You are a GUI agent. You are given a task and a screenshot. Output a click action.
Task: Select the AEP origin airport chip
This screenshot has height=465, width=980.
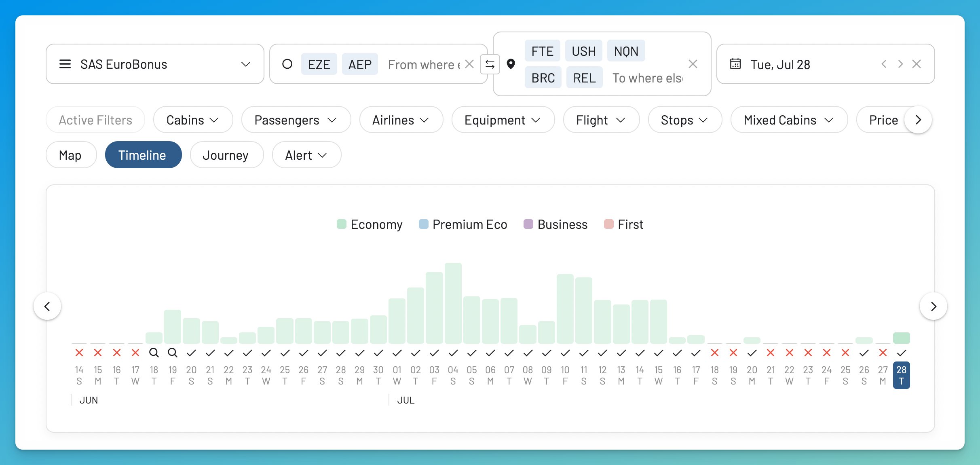pyautogui.click(x=360, y=64)
